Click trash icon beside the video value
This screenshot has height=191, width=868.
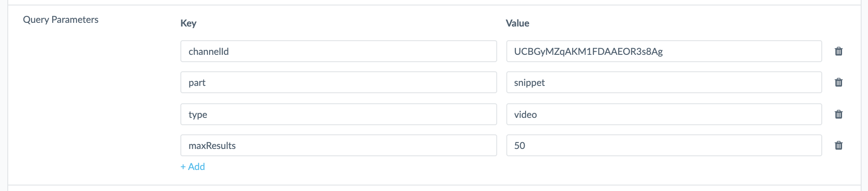(x=839, y=114)
